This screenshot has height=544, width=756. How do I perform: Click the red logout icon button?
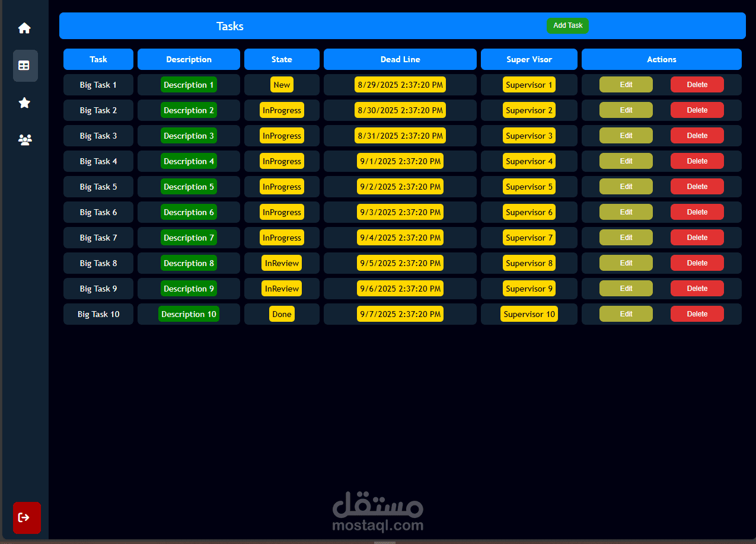[x=27, y=518]
